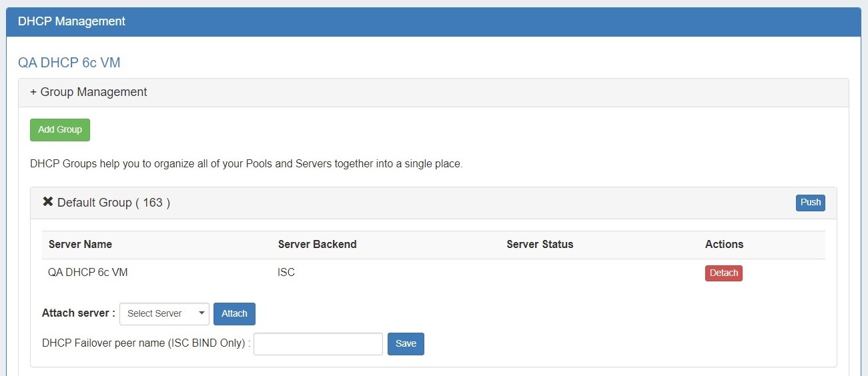
Task: Select the QA DHCP 6c VM table row name
Action: (x=88, y=273)
